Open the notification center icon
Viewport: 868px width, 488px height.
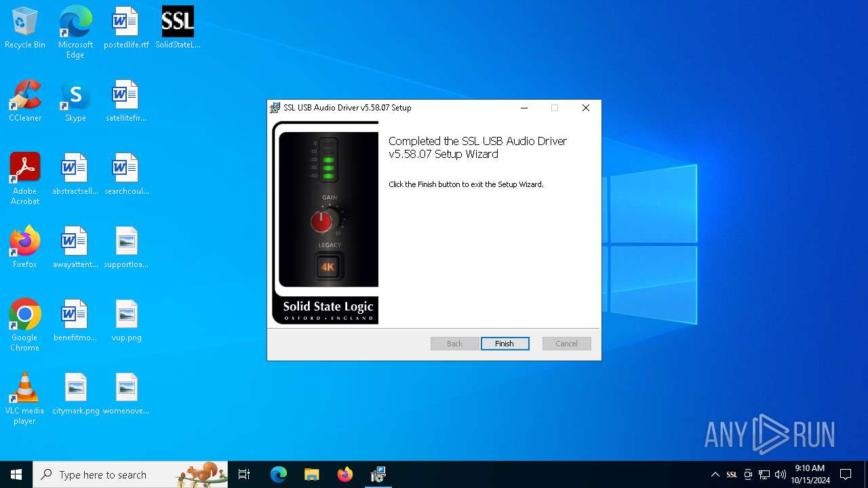click(x=846, y=474)
